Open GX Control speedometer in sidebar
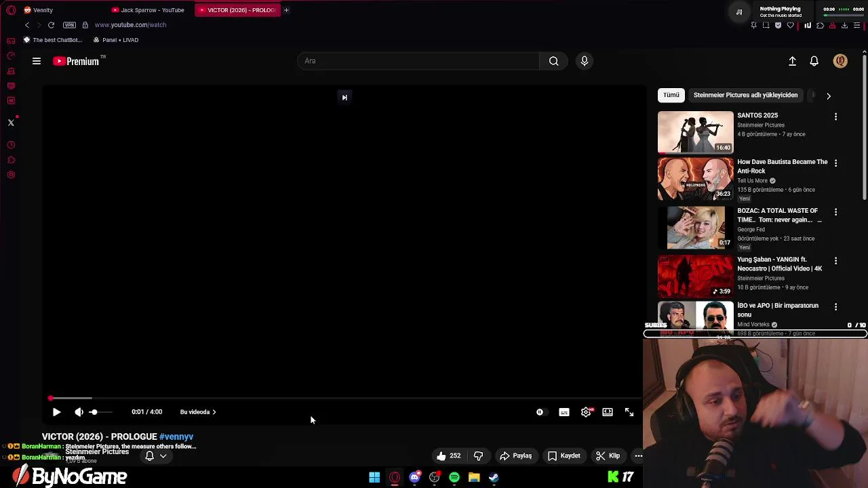Screen dimensions: 868x488 point(11,56)
